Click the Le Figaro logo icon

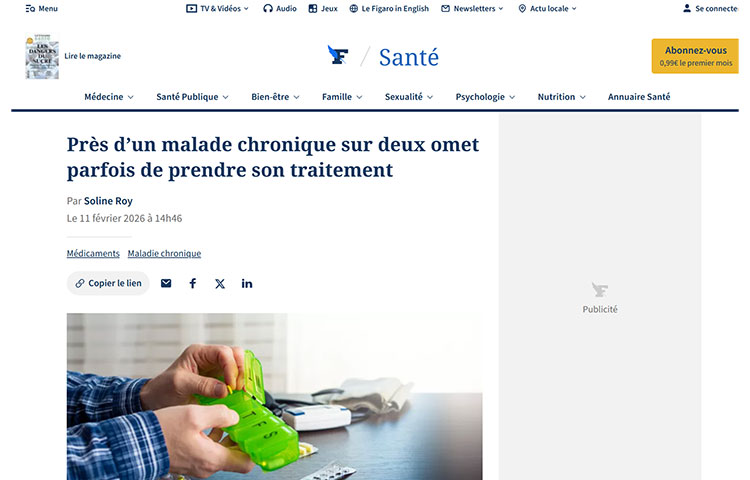point(338,55)
